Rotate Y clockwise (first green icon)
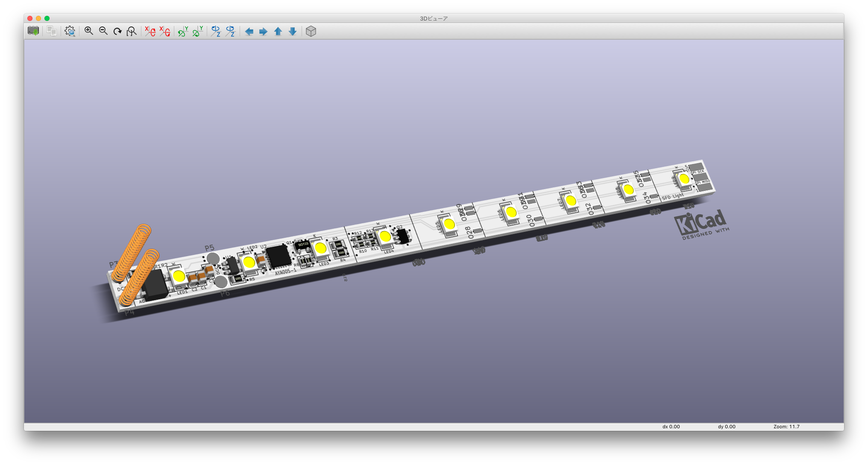Image resolution: width=868 pixels, height=465 pixels. pos(183,31)
